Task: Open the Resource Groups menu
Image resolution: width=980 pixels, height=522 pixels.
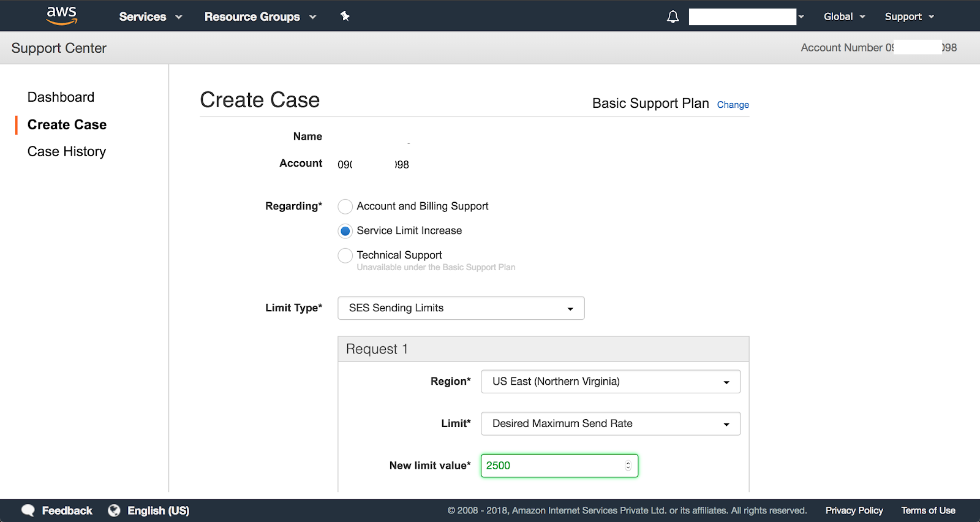Action: pos(260,17)
